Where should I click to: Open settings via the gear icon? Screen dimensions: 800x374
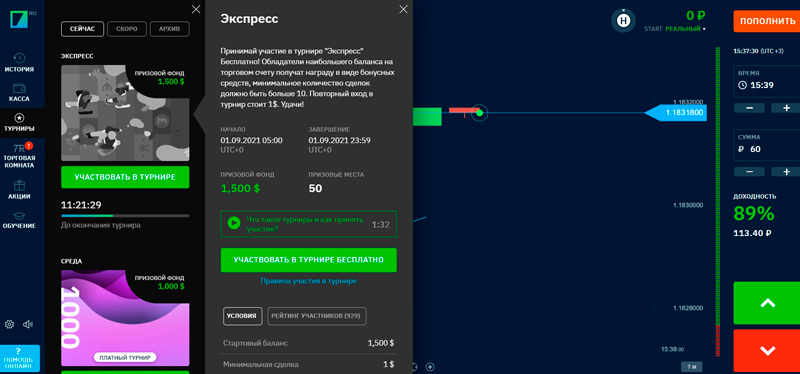coord(9,324)
